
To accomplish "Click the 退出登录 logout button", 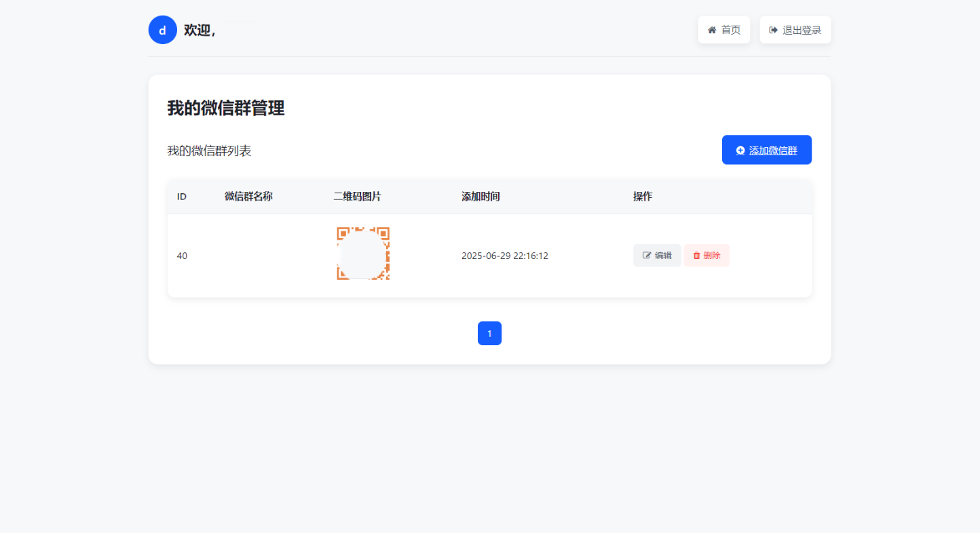I will coord(795,30).
